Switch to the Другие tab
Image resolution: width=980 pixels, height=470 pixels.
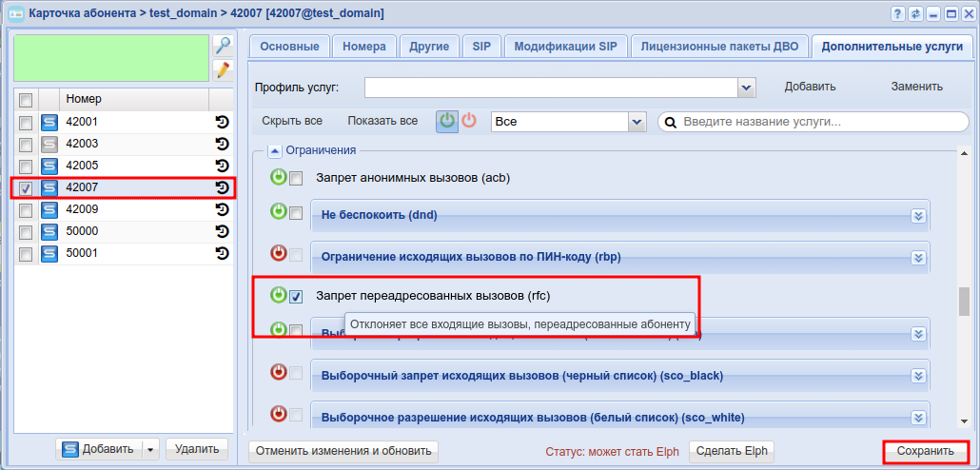click(429, 47)
